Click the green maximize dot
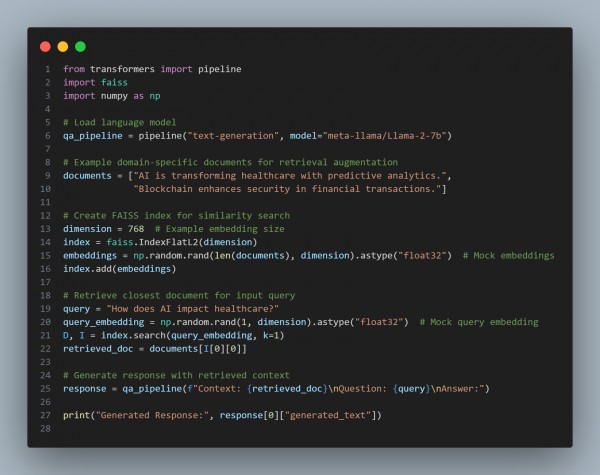The height and width of the screenshot is (475, 600). coord(80,47)
